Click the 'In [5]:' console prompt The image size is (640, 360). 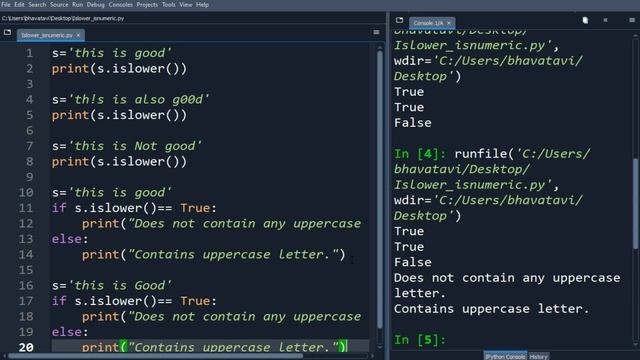[x=420, y=340]
